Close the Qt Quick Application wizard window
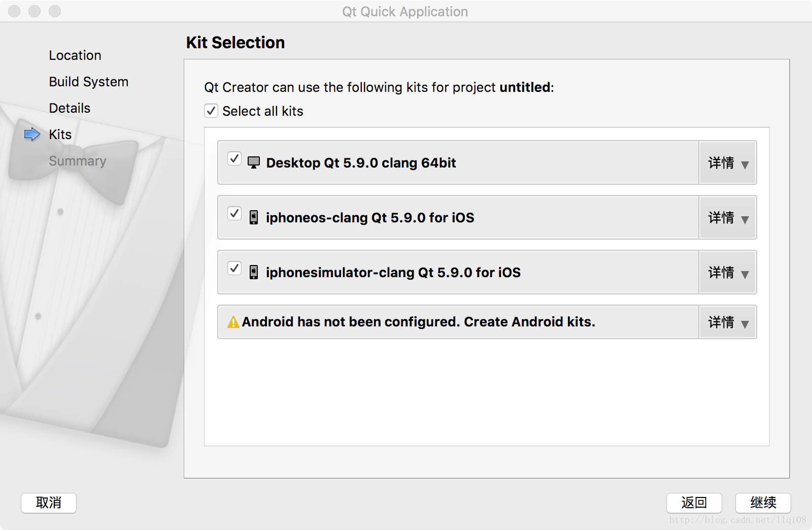The height and width of the screenshot is (530, 812). [14, 11]
